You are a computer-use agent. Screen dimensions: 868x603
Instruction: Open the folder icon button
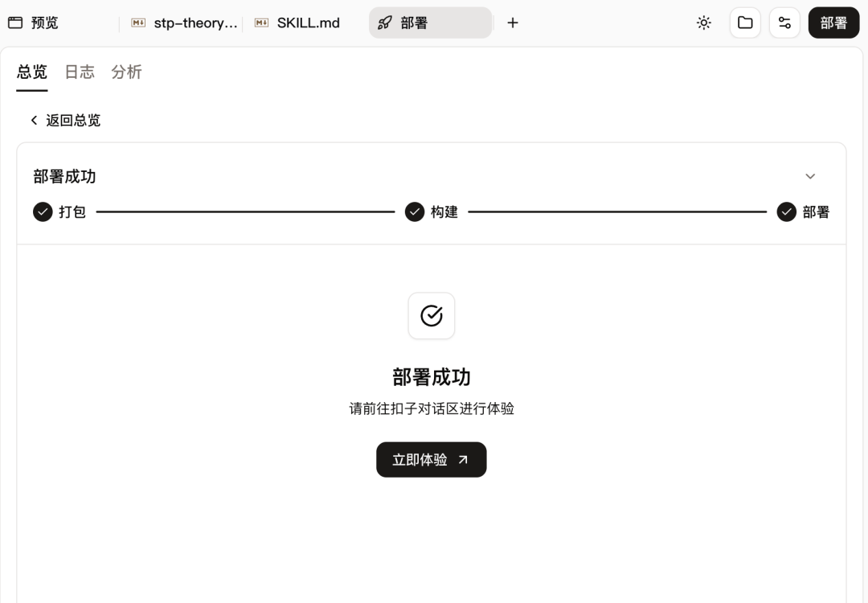[745, 23]
